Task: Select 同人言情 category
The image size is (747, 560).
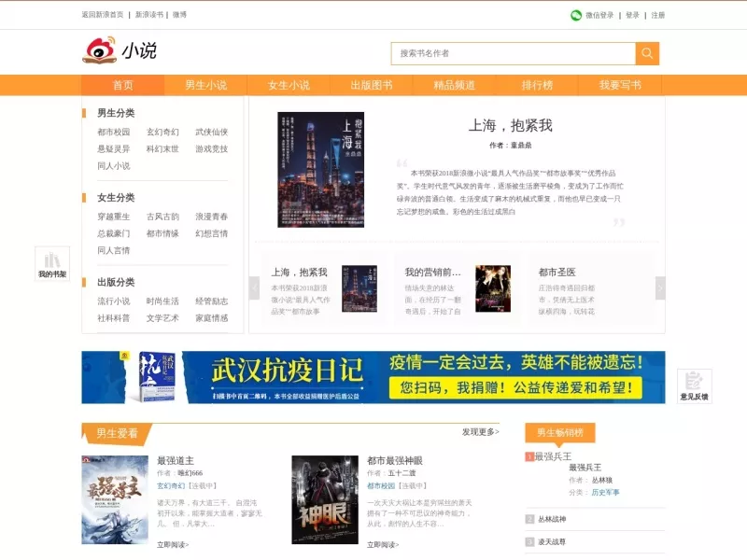Action: (x=113, y=250)
